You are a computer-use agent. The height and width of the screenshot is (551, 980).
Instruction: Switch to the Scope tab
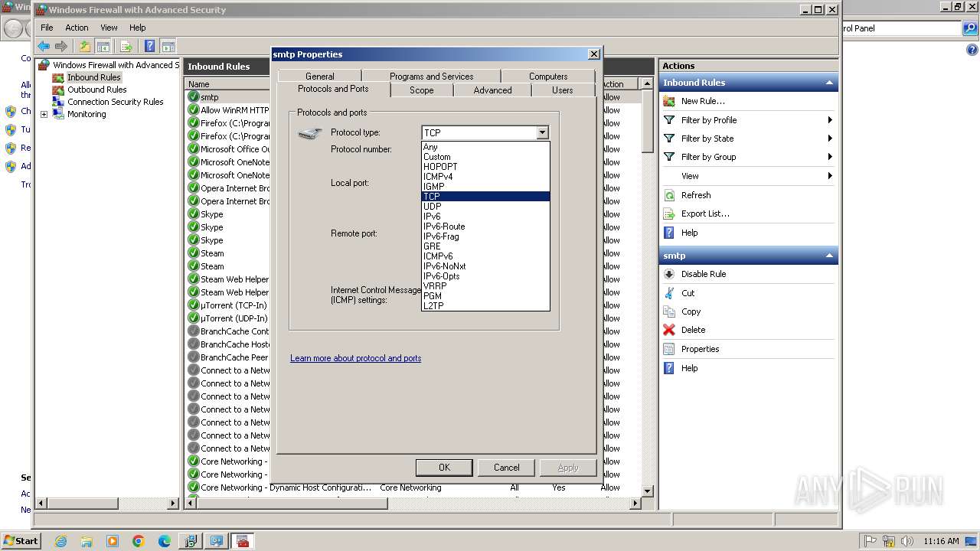tap(421, 90)
